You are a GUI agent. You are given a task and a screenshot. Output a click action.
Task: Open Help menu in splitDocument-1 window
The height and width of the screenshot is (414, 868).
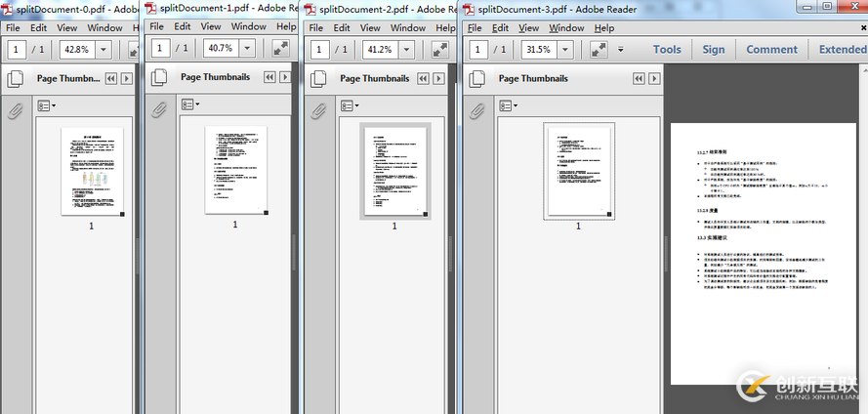(x=286, y=26)
